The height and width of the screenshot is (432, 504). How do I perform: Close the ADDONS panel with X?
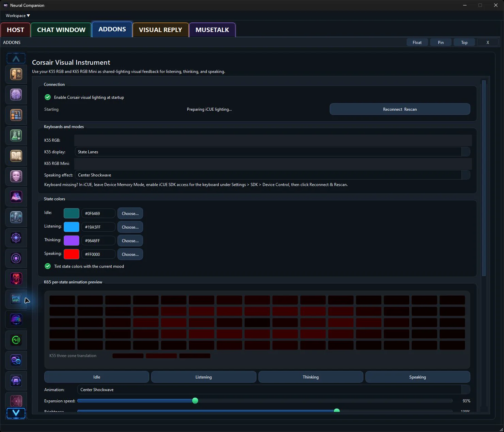[x=488, y=43]
